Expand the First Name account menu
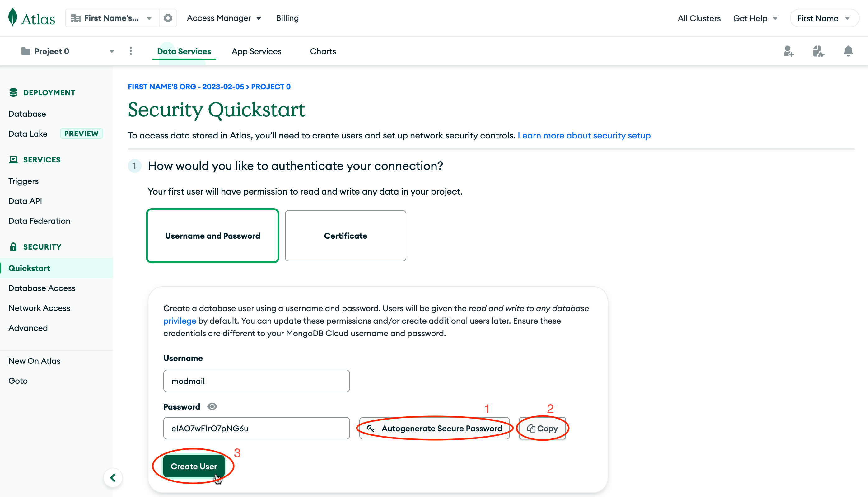868x497 pixels. coord(824,18)
